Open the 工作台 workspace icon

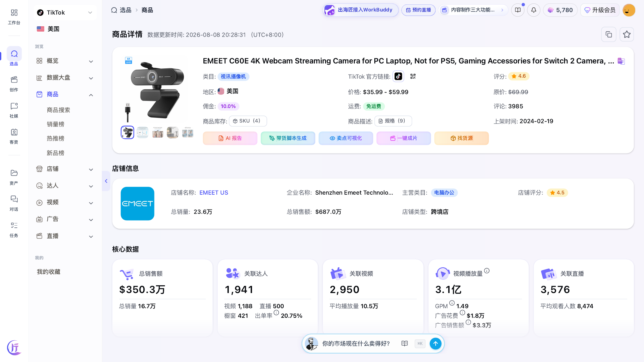coord(14,17)
